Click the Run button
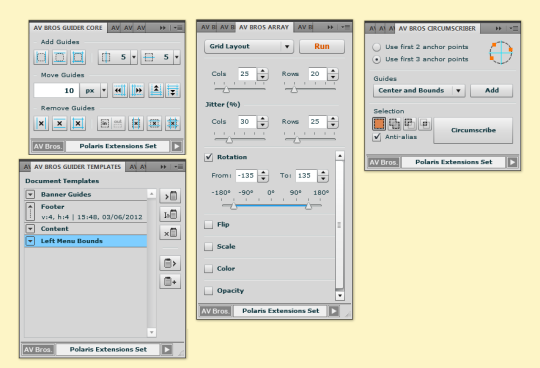This screenshot has width=540, height=368. click(322, 46)
